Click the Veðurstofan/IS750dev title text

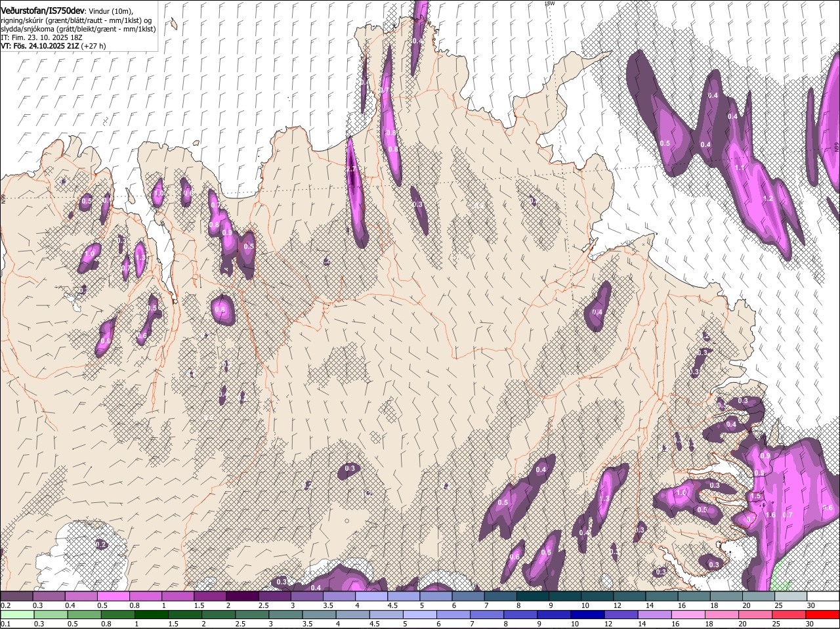coord(43,11)
